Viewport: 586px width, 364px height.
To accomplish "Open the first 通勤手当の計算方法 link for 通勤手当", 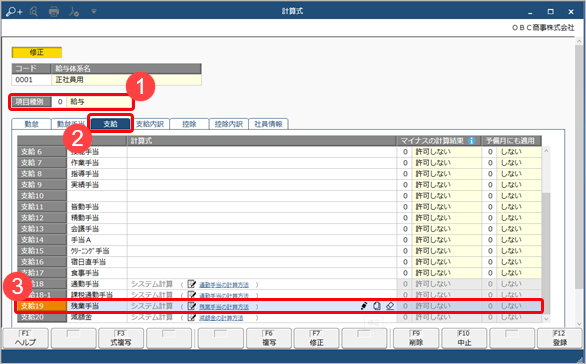I will pyautogui.click(x=224, y=285).
